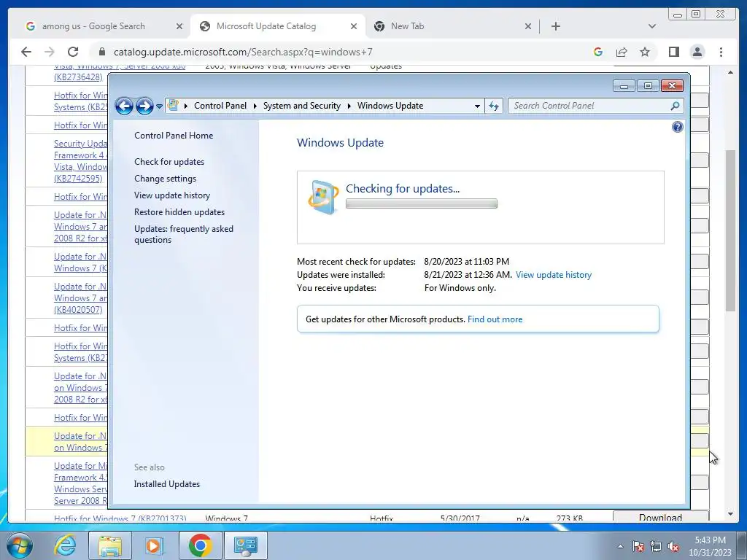The height and width of the screenshot is (560, 747).
Task: Click scrollbar down arrow in Chrome page
Action: click(730, 514)
